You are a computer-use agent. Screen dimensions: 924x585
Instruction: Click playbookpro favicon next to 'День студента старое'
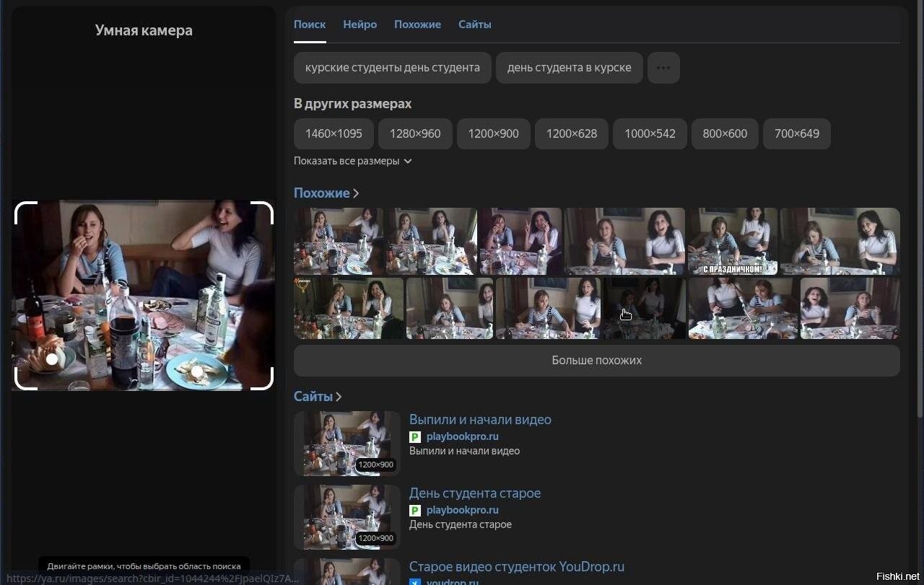pyautogui.click(x=415, y=511)
